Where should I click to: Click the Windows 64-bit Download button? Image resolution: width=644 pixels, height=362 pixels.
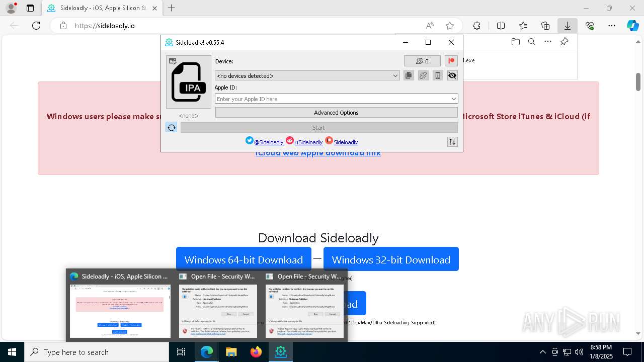click(244, 259)
